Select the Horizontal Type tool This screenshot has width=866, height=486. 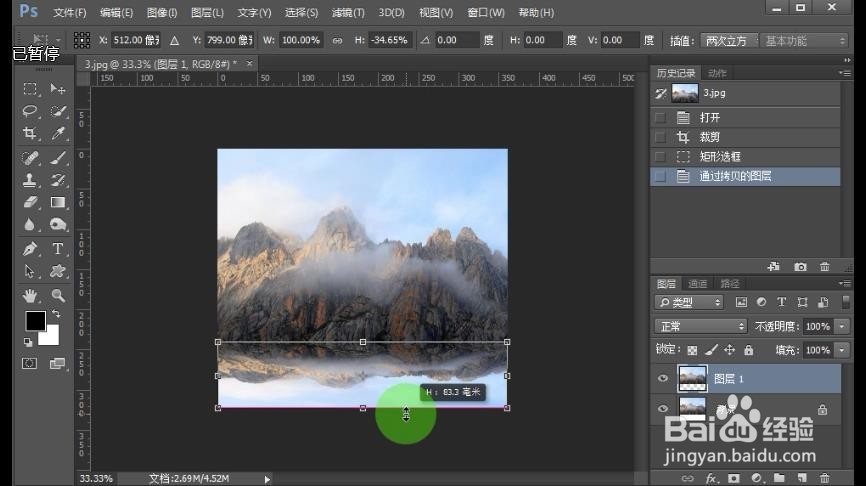tap(57, 249)
